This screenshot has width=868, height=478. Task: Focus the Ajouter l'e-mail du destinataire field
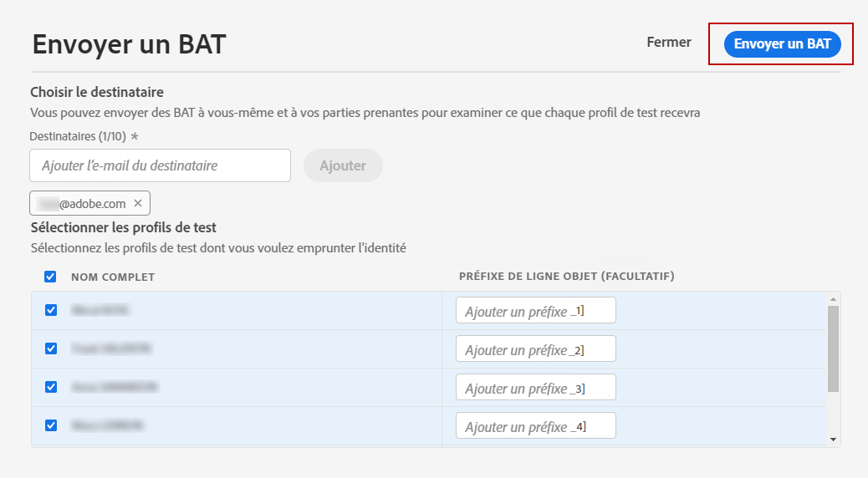(160, 165)
